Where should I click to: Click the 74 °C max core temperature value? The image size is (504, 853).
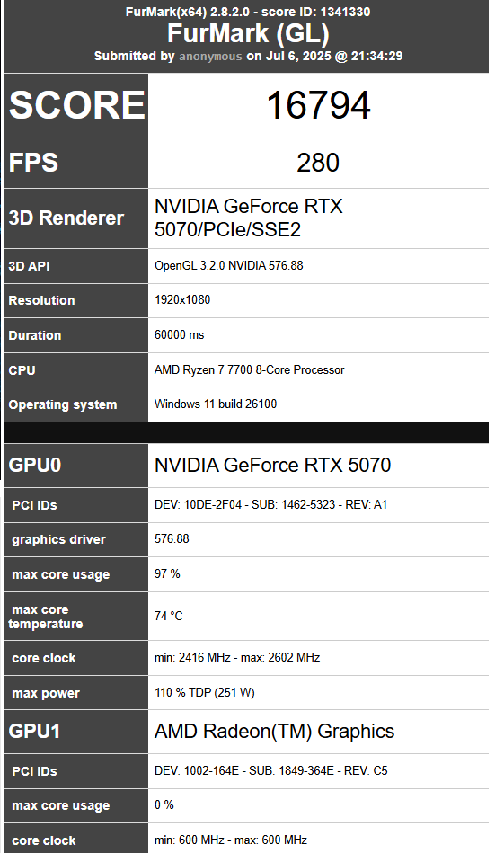(x=169, y=616)
